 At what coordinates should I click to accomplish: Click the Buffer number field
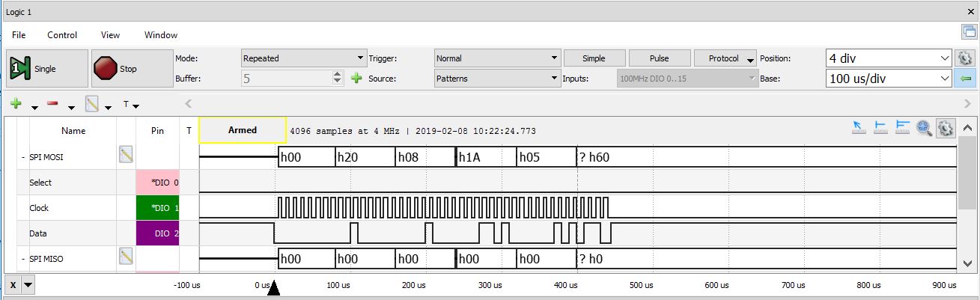pos(286,78)
